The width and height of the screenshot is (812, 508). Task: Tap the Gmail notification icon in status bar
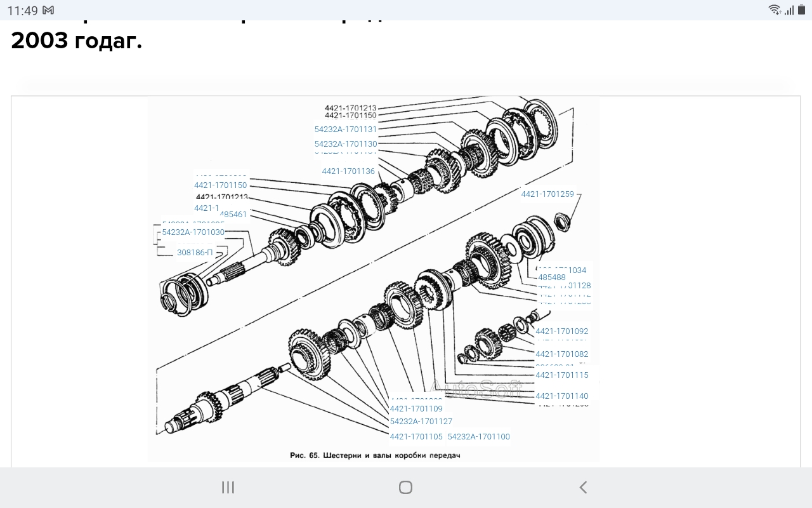coord(48,10)
